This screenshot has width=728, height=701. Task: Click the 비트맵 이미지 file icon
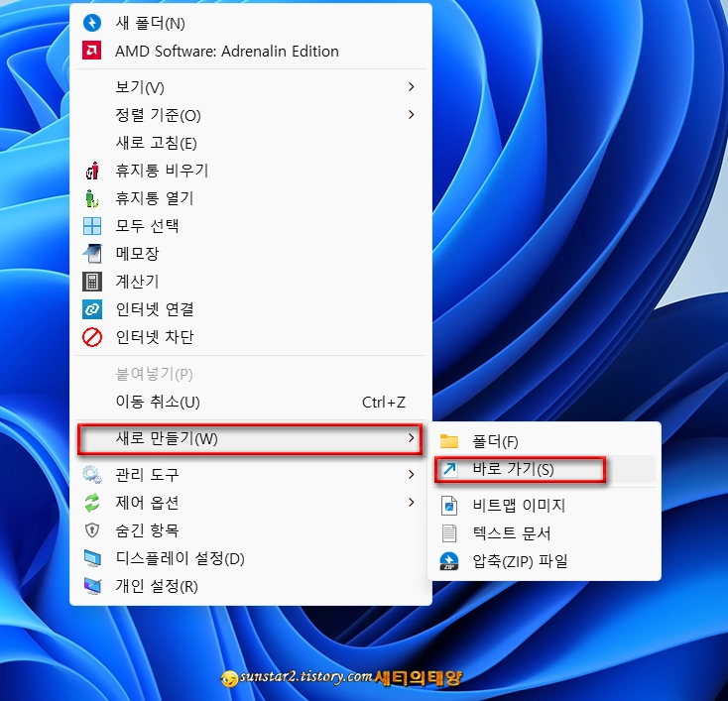point(449,506)
